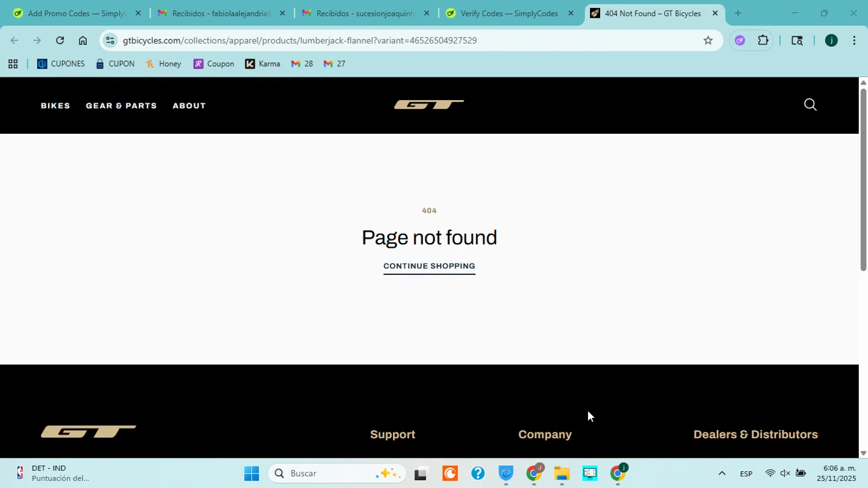View site information for gtbicycles.com

[110, 41]
